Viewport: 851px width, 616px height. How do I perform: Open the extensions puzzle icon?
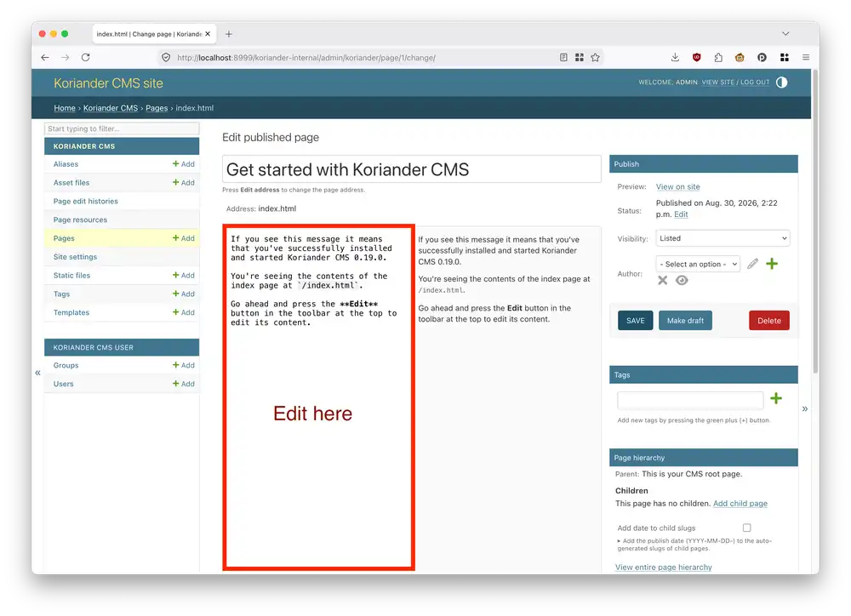(x=718, y=58)
